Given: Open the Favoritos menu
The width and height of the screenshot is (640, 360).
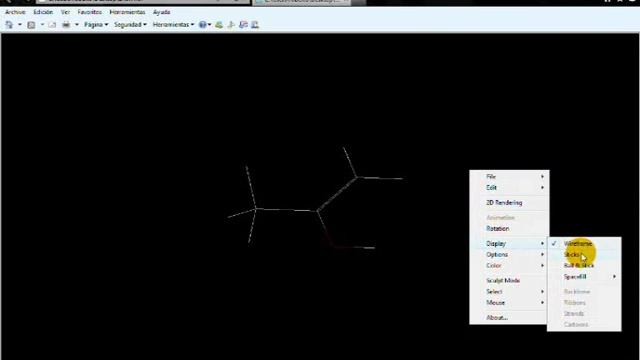Looking at the screenshot, I should point(89,12).
